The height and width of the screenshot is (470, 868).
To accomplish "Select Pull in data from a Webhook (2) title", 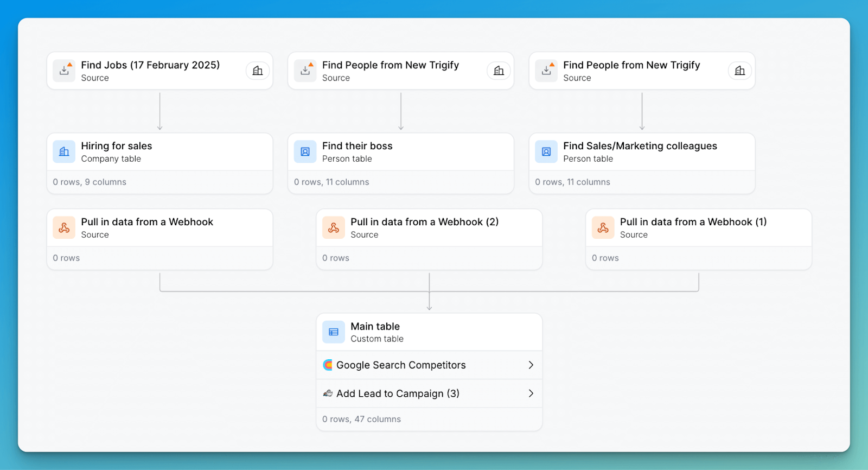I will point(425,222).
